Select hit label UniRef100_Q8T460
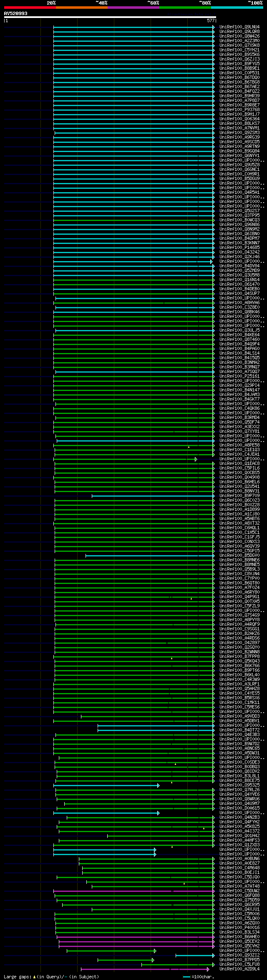This screenshot has height=980, width=267. coord(239,340)
